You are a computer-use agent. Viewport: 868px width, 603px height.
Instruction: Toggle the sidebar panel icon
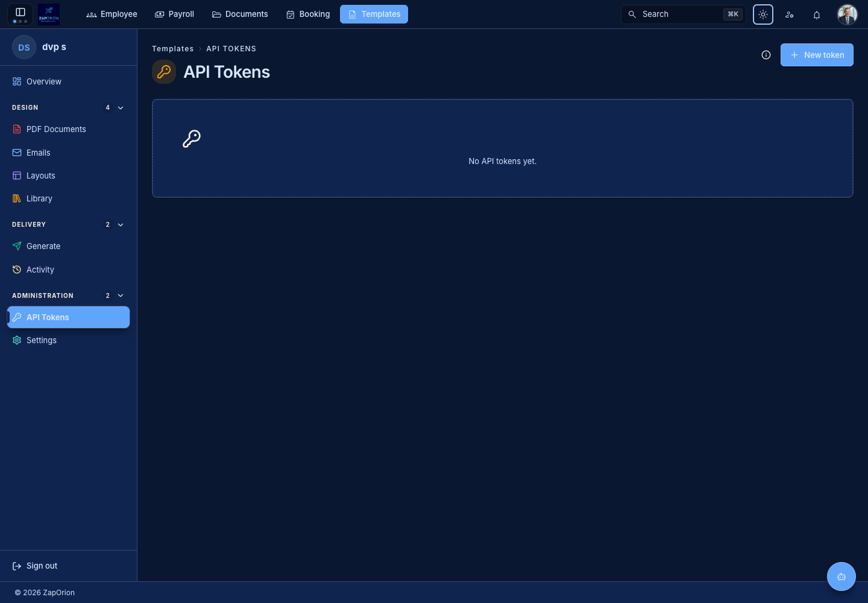[x=20, y=12]
